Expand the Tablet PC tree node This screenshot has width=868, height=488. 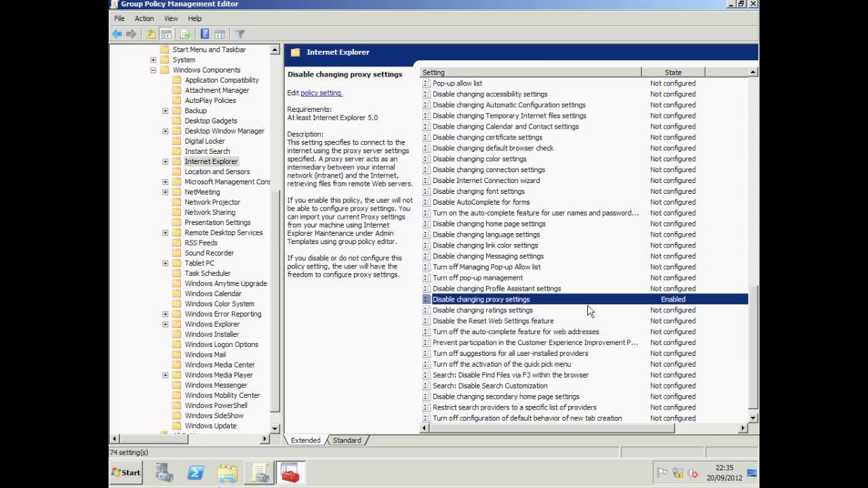click(x=165, y=263)
